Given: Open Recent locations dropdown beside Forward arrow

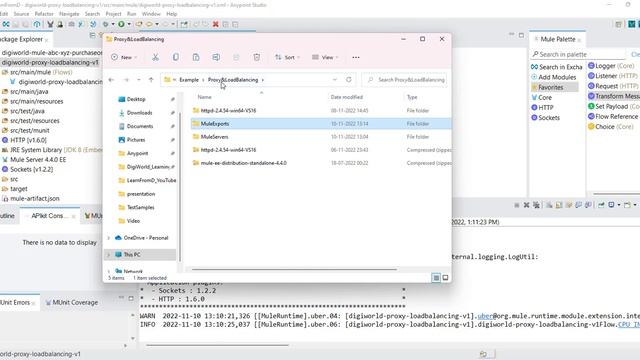Looking at the screenshot, I should click(x=139, y=80).
